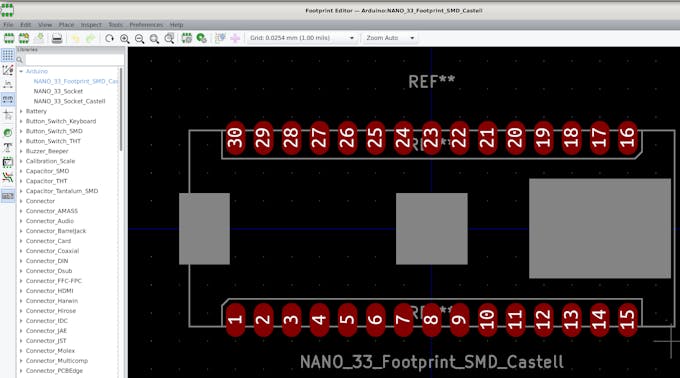
Task: Click the Zoom to selection icon
Action: click(169, 38)
